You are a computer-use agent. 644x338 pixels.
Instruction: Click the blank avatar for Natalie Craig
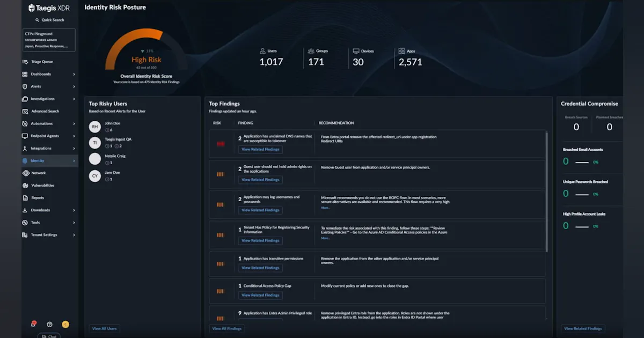click(x=95, y=159)
